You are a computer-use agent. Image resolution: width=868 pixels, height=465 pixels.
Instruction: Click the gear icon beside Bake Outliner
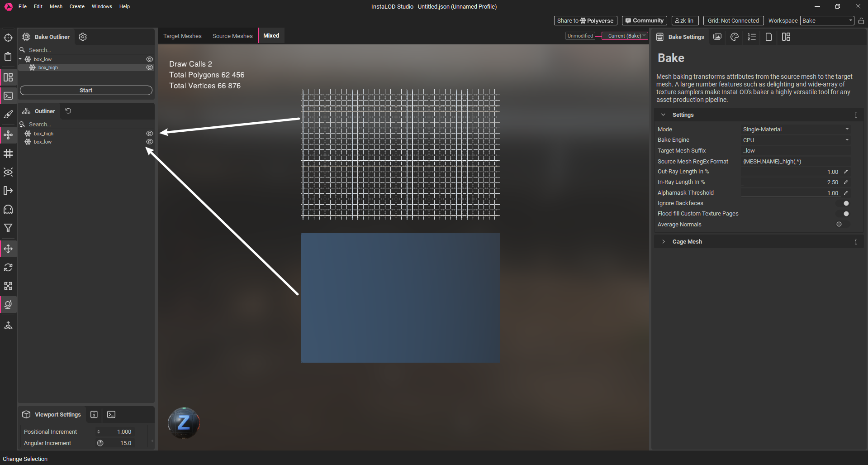tap(83, 37)
